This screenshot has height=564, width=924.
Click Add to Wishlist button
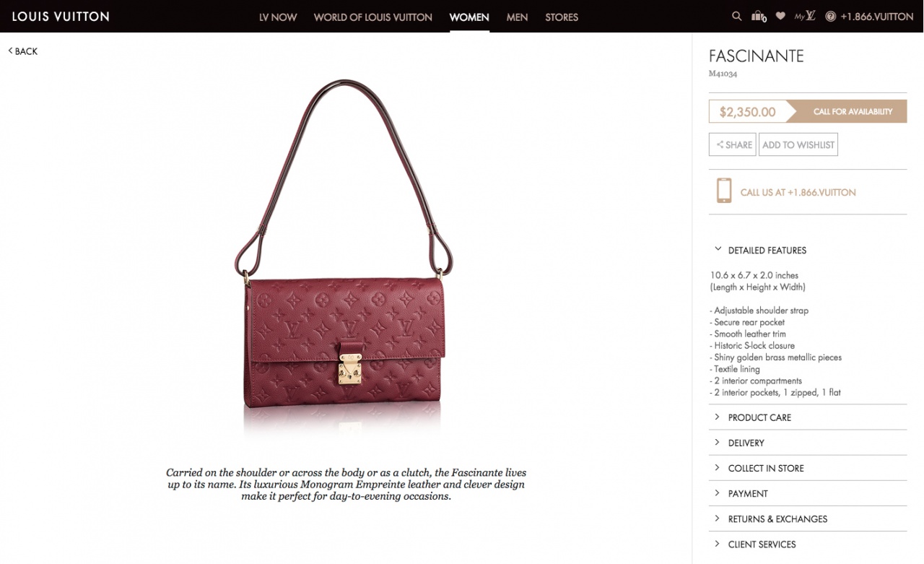point(798,144)
